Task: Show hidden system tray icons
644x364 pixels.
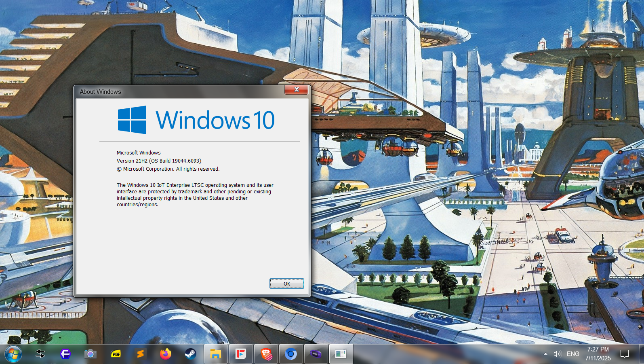Action: 545,354
